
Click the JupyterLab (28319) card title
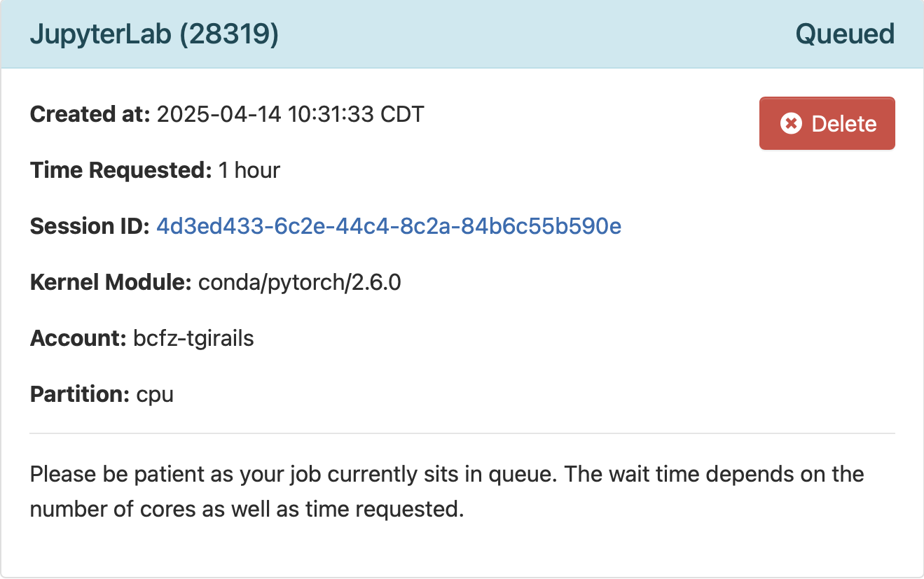pyautogui.click(x=154, y=34)
